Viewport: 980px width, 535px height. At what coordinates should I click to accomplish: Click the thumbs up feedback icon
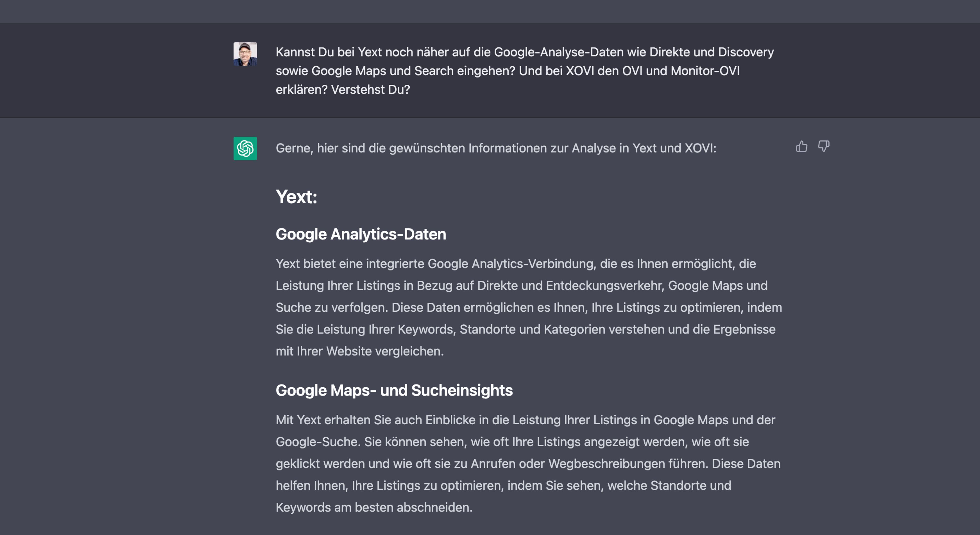802,146
